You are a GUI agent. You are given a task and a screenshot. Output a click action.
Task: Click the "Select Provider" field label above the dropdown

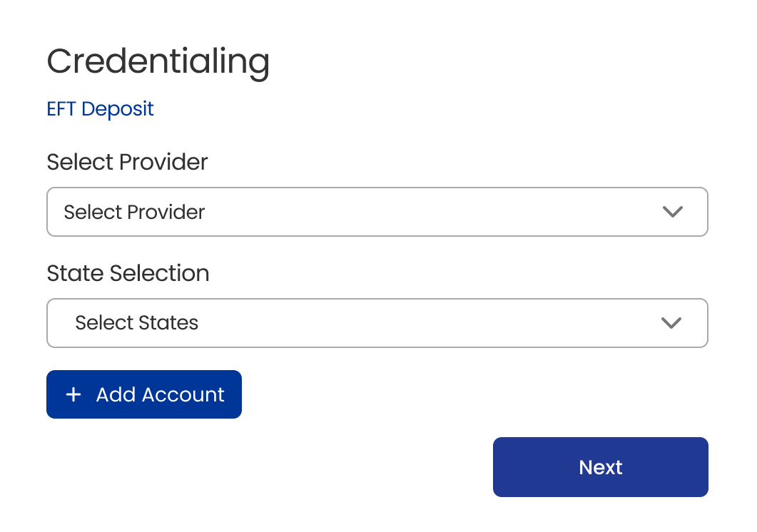(x=127, y=162)
